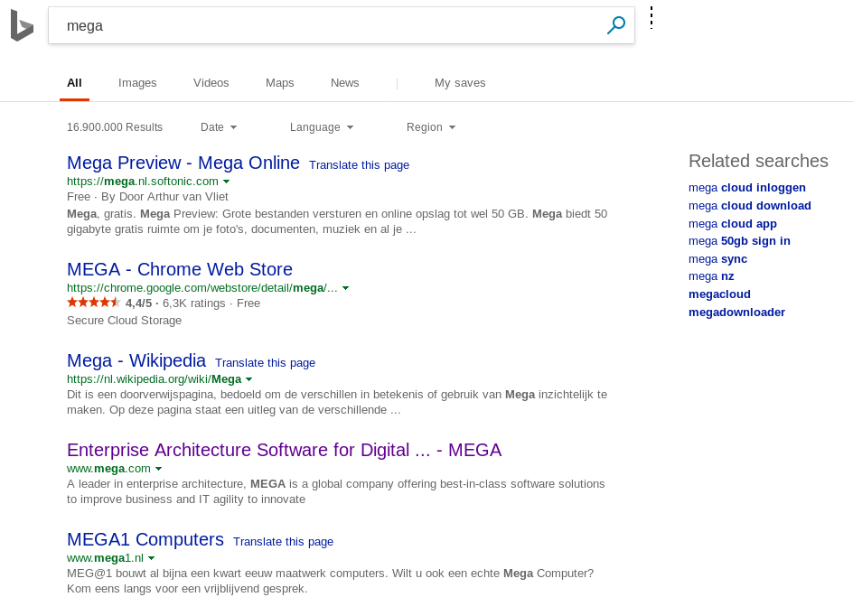Open the vertical three-dot menu icon
This screenshot has height=616, width=853.
[651, 19]
